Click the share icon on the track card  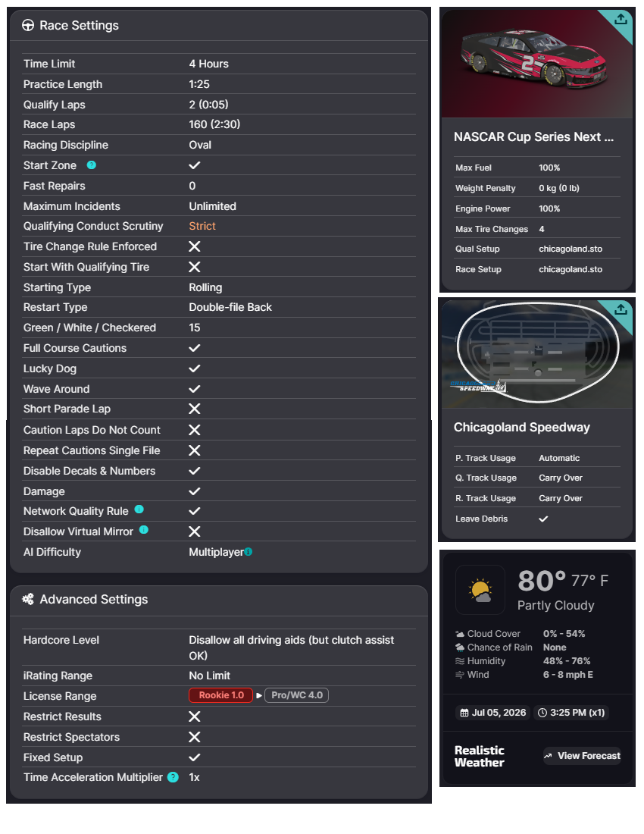[x=621, y=309]
